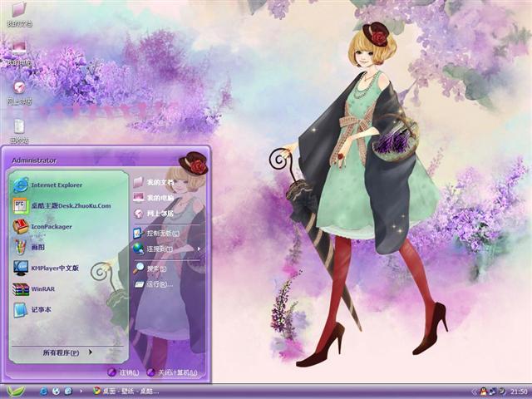This screenshot has width=532, height=399.
Task: Expand the 连接到(T) submenu
Action: 160,249
